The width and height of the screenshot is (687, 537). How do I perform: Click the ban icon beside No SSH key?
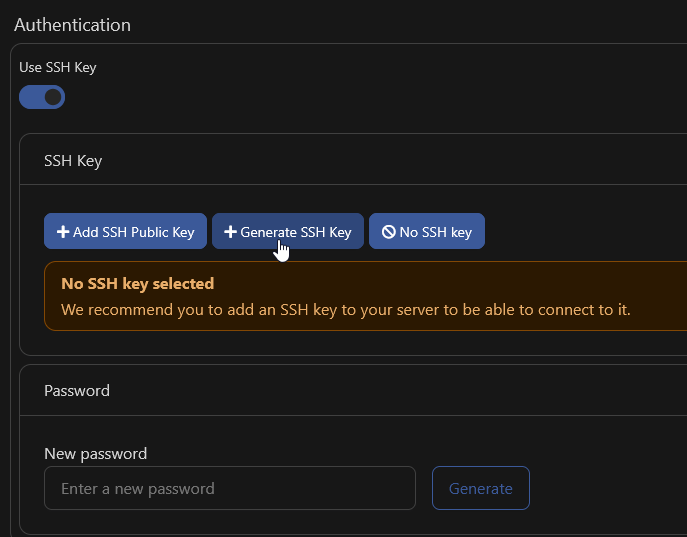pyautogui.click(x=388, y=232)
